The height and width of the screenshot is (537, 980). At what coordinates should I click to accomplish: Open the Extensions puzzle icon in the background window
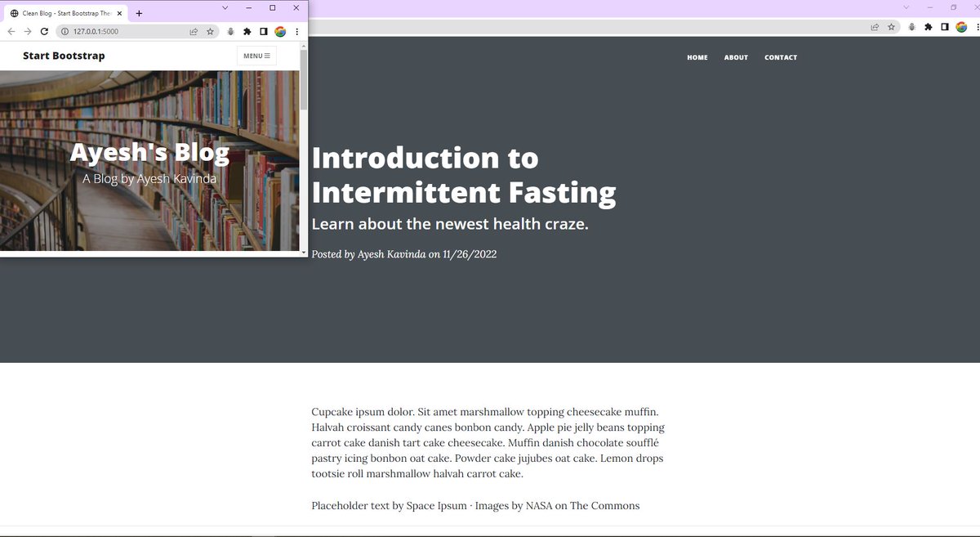click(928, 27)
